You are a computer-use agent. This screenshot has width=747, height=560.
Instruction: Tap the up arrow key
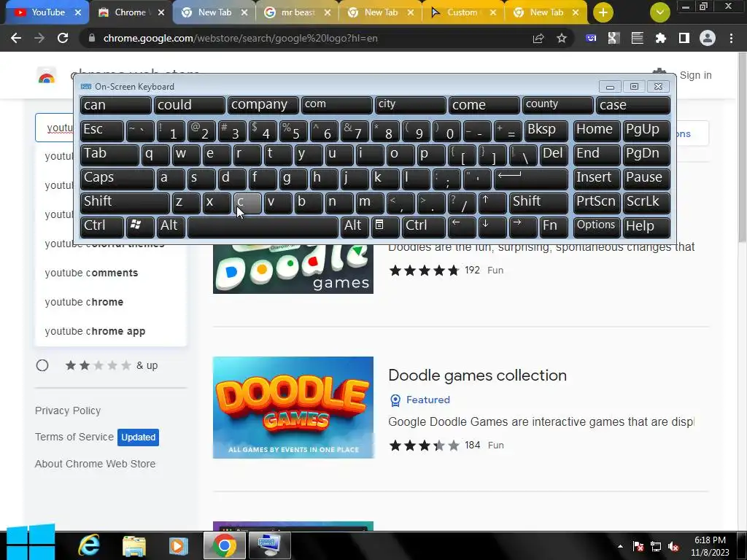click(x=492, y=203)
